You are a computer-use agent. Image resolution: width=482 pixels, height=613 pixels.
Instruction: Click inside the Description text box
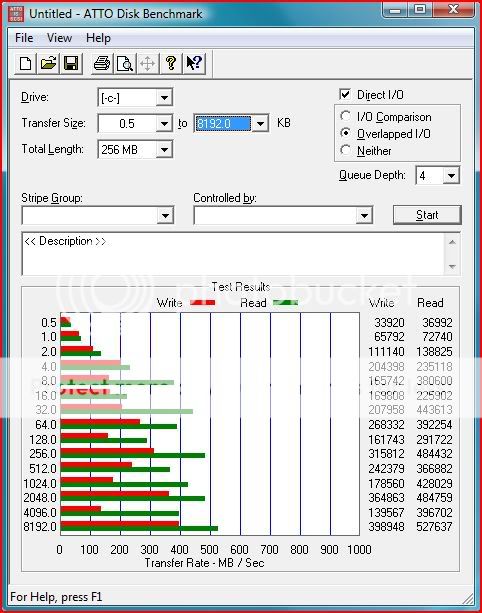(x=233, y=254)
